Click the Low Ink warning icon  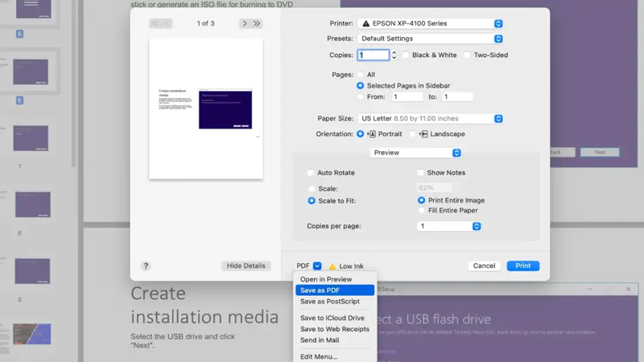332,266
